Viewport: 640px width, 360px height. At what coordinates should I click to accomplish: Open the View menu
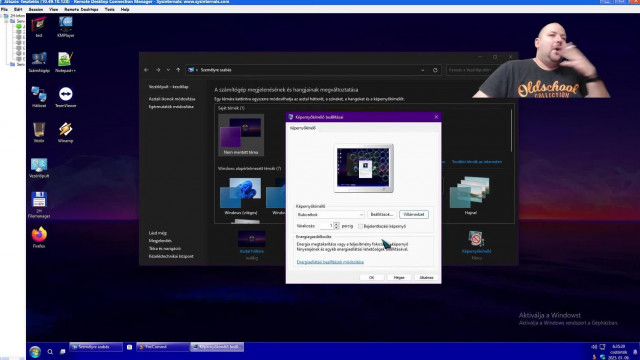[53, 9]
